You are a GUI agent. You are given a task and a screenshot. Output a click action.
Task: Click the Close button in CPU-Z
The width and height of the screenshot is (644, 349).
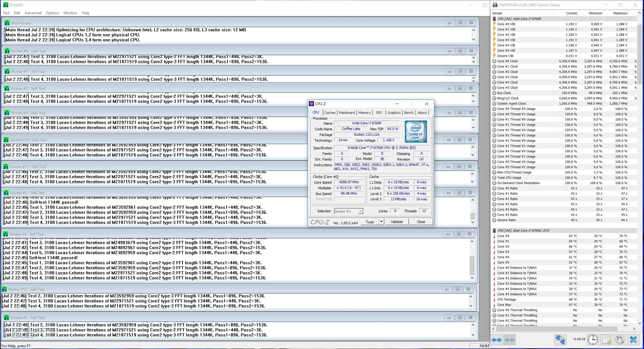coord(421,222)
